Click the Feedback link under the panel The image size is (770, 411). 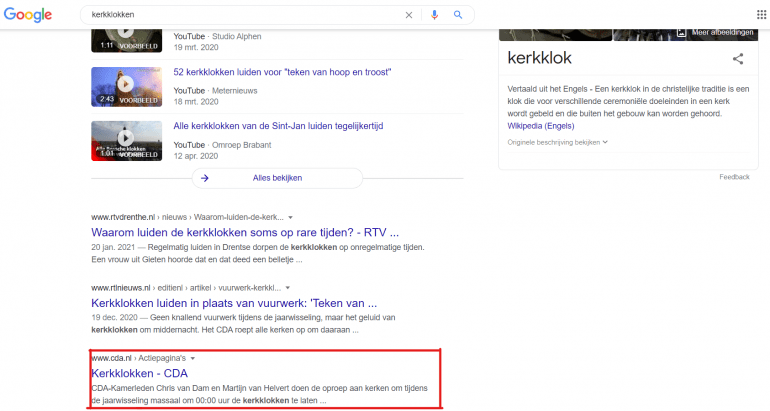(x=734, y=177)
